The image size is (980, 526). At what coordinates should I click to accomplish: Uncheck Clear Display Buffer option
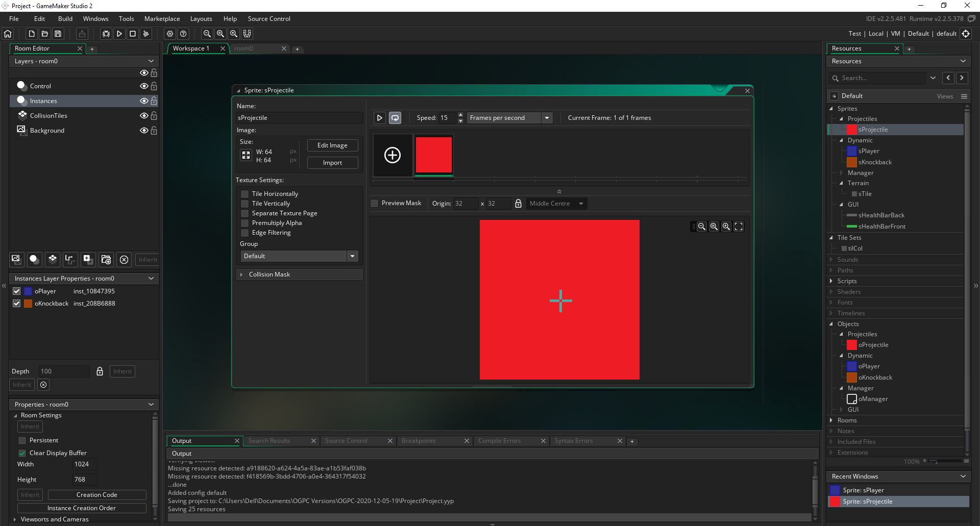point(22,453)
